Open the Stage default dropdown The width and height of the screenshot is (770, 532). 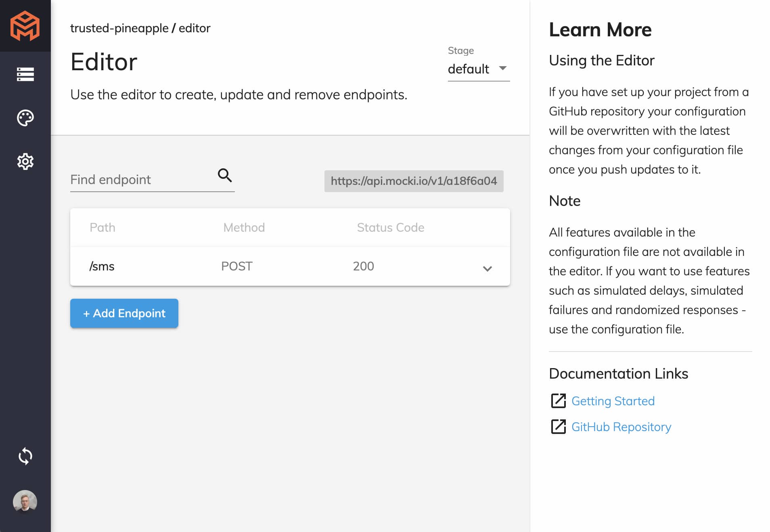(479, 69)
